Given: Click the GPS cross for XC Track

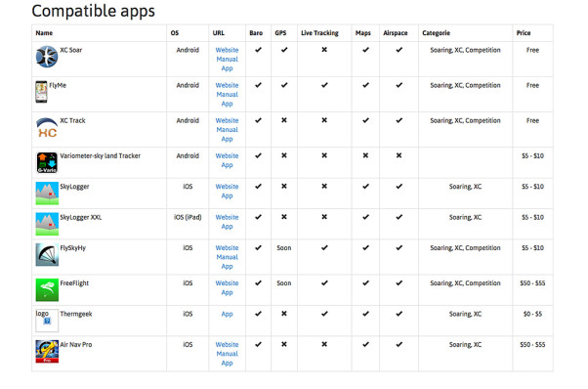Looking at the screenshot, I should pos(284,120).
